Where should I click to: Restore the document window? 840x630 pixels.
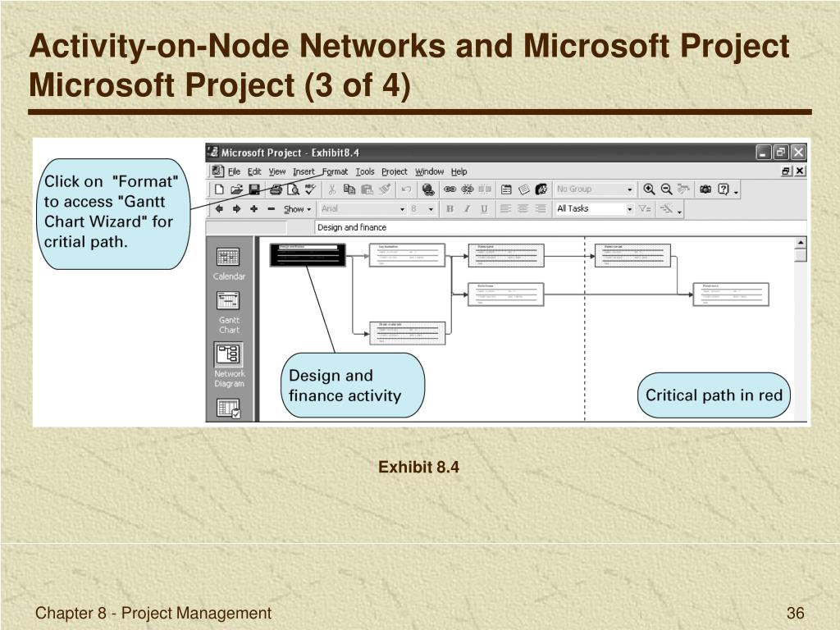click(x=786, y=171)
